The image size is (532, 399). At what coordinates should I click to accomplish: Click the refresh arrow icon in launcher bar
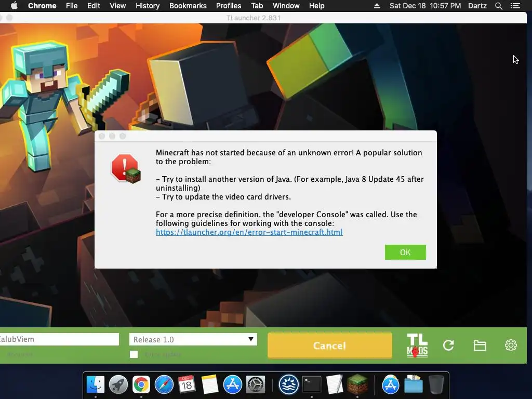(x=448, y=345)
